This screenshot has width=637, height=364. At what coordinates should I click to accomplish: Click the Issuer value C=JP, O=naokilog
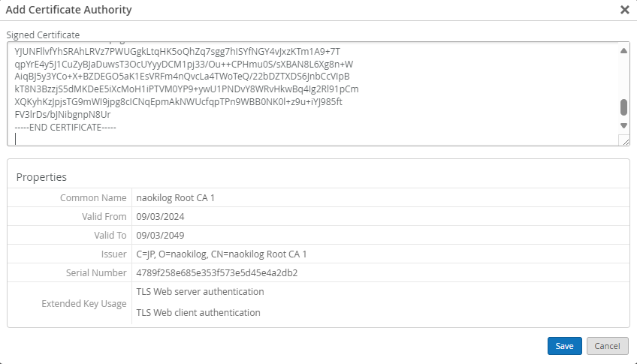(222, 254)
